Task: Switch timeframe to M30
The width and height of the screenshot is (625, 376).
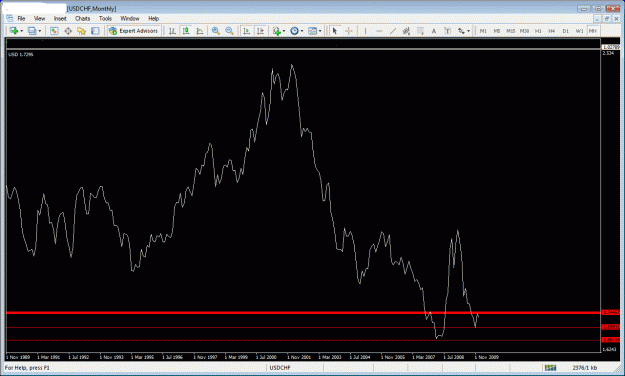Action: [524, 31]
